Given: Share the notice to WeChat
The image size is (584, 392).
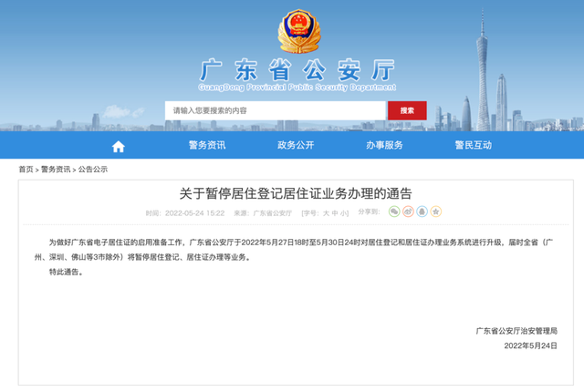Looking at the screenshot, I should tap(394, 211).
